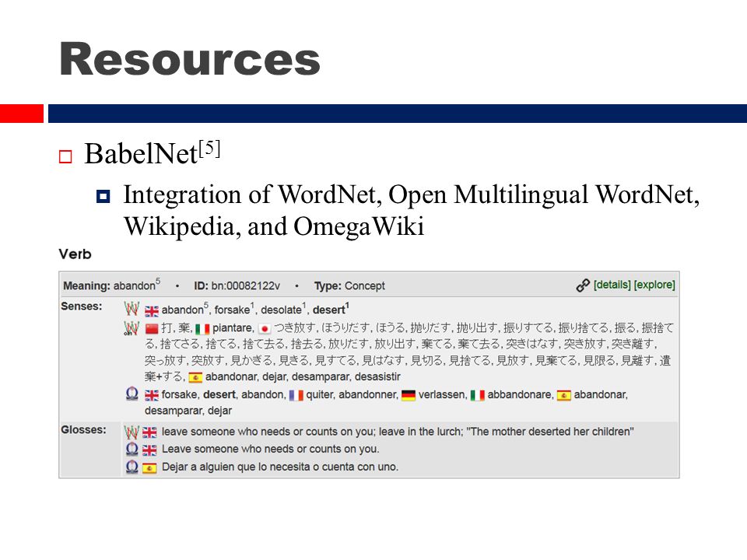Click the Japanese flag before つき放す
The width and height of the screenshot is (747, 560).
tap(265, 328)
